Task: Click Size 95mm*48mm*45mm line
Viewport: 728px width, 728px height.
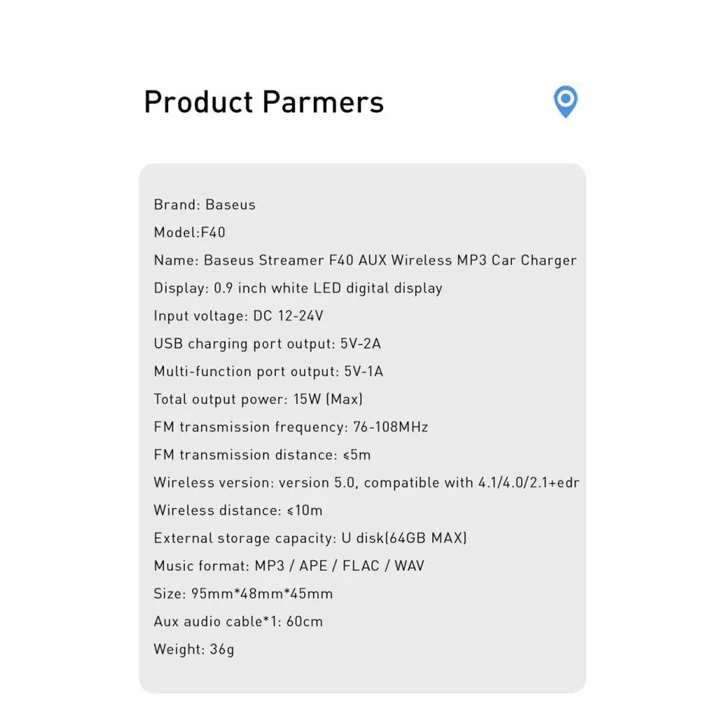Action: 243,594
